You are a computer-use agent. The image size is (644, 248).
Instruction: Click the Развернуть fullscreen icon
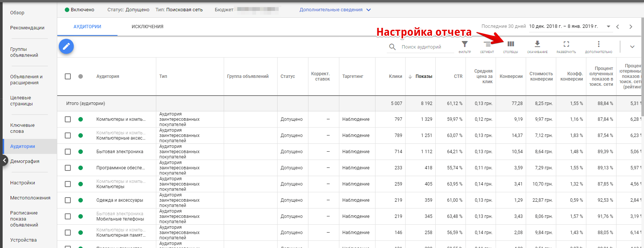(x=566, y=44)
